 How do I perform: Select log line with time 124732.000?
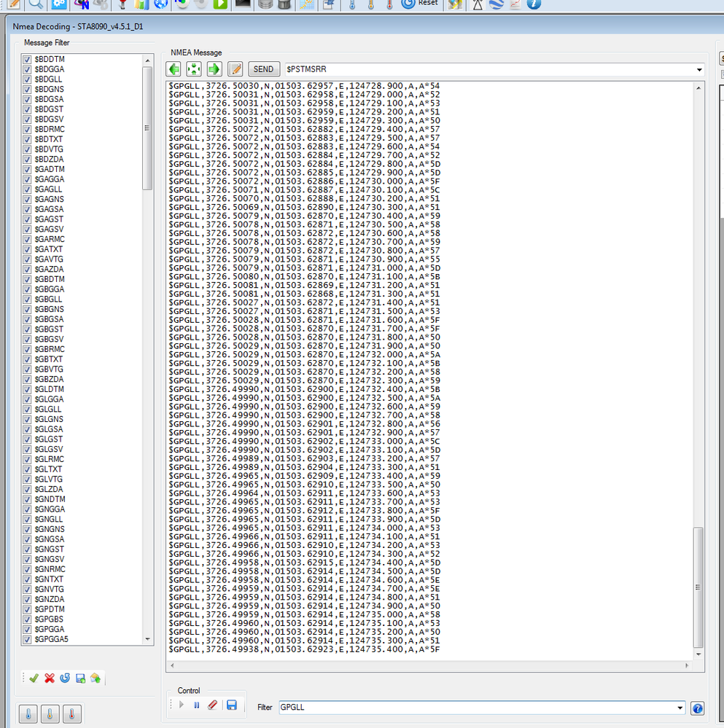coord(304,355)
